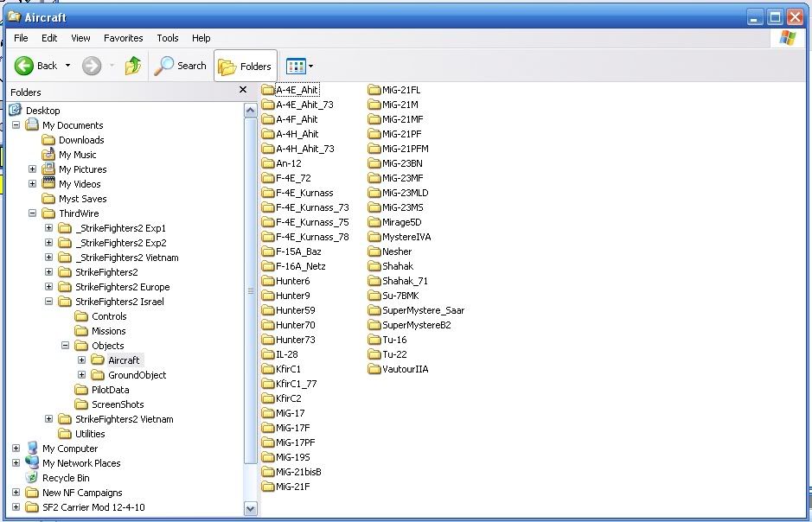812x522 pixels.
Task: Click the folder tree scroll down arrow
Action: point(250,508)
